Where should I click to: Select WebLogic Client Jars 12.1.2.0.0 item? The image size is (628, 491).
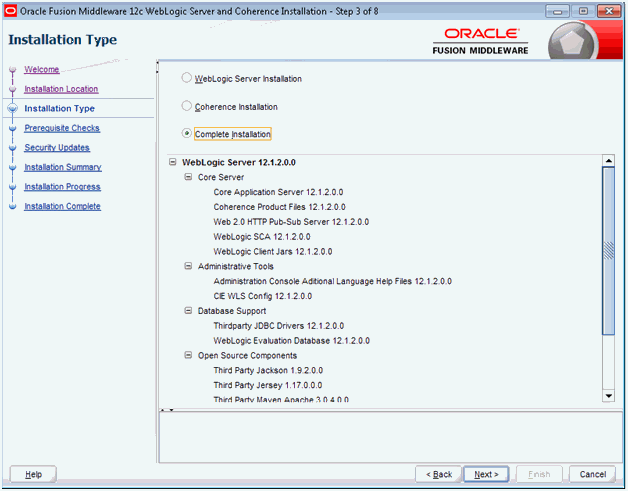click(x=273, y=252)
